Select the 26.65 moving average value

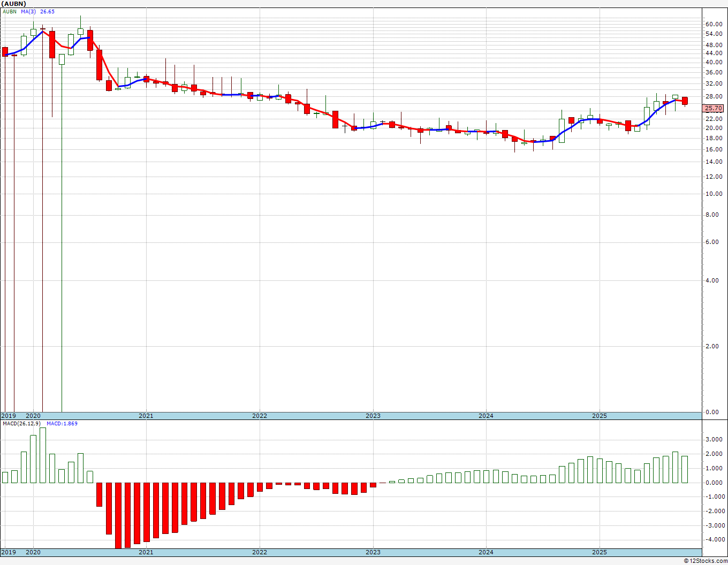(x=48, y=11)
